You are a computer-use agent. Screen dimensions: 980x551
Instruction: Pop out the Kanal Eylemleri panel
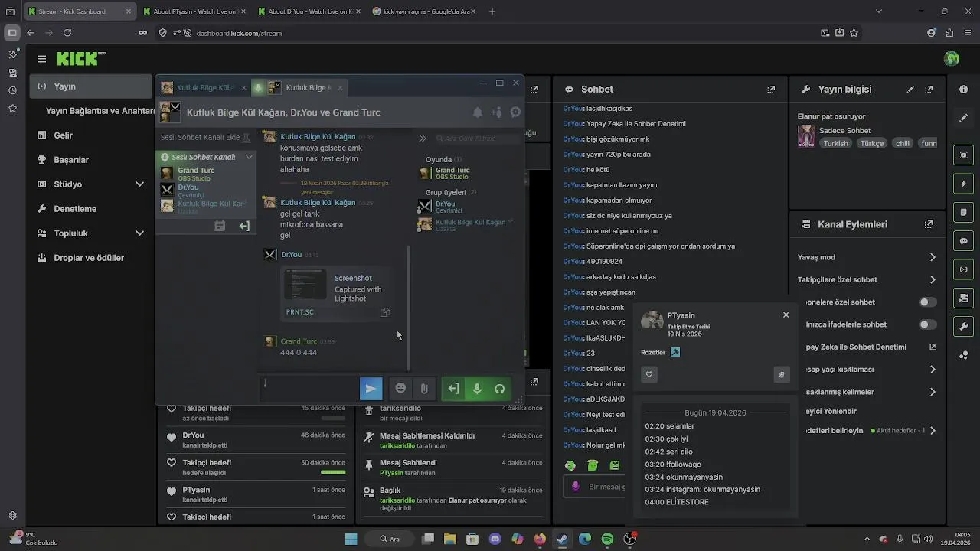[929, 224]
